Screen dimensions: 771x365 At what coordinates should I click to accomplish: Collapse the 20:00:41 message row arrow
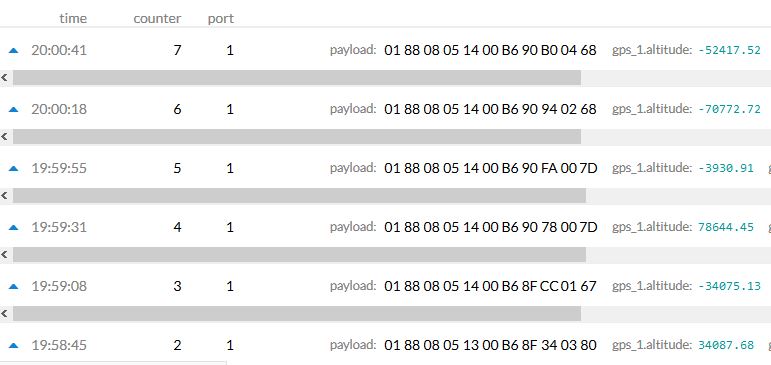coord(14,50)
